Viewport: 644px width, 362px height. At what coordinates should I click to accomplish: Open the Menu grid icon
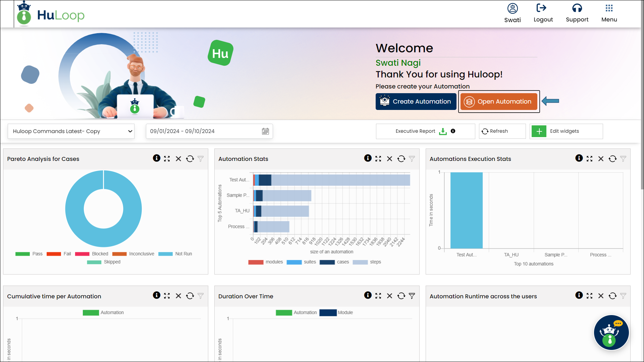click(x=609, y=8)
